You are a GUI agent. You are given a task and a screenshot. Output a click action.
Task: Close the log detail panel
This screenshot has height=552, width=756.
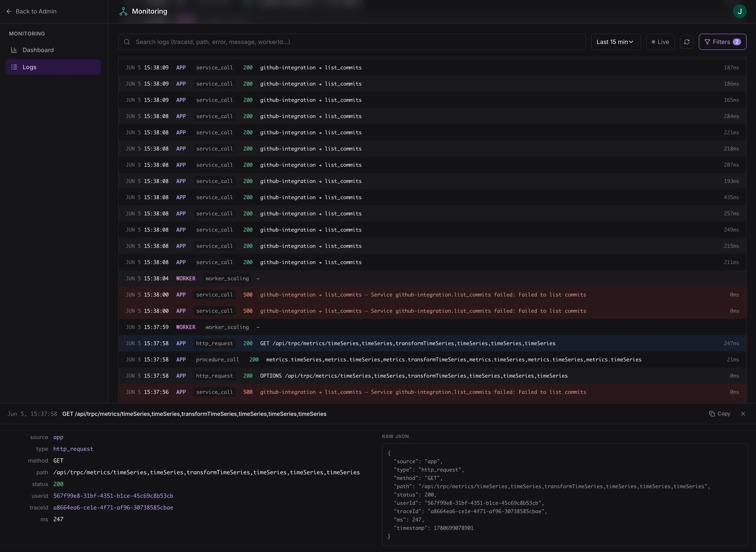point(743,414)
